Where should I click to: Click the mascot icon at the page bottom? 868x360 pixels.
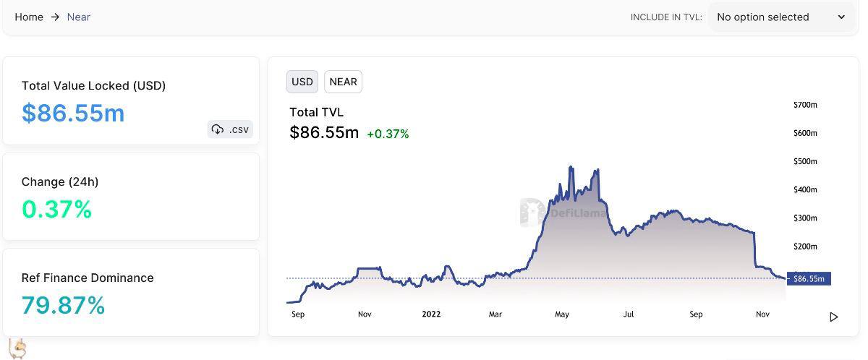click(x=18, y=348)
